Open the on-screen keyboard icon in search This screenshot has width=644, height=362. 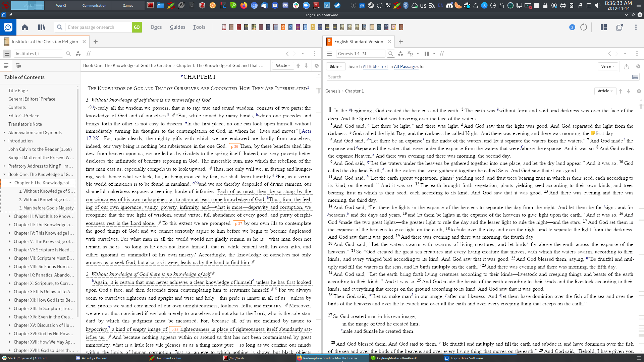tap(635, 77)
